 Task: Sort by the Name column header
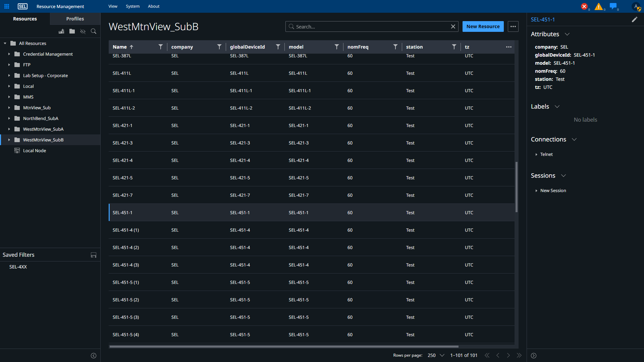120,47
